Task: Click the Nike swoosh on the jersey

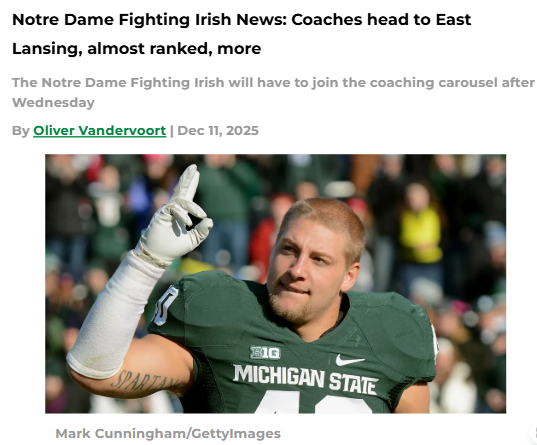Action: click(x=350, y=360)
